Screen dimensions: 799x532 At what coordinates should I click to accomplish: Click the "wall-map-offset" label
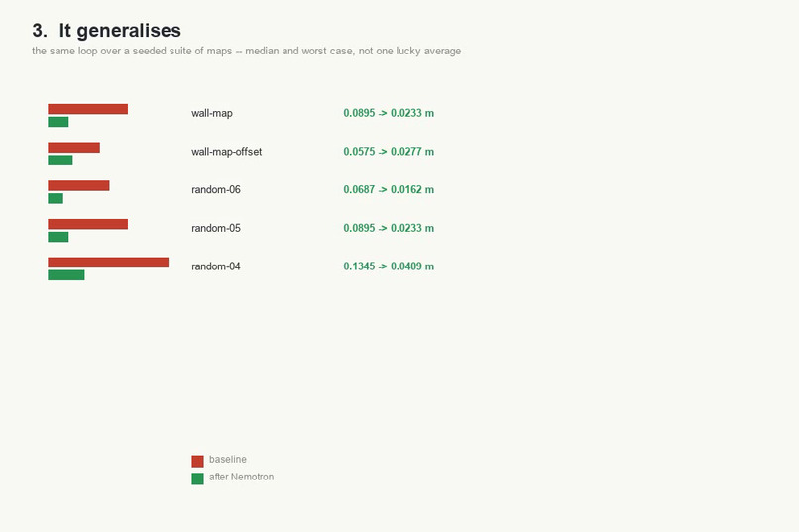226,152
